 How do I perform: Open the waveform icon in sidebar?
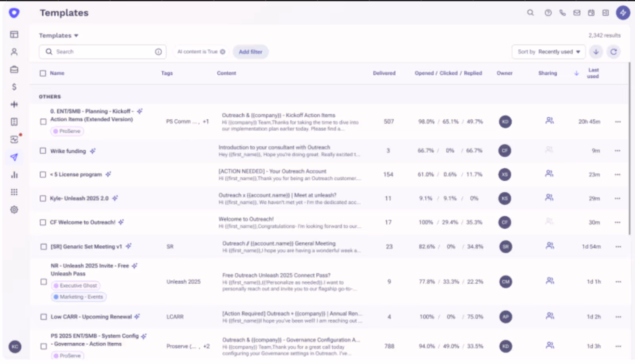coord(14,104)
